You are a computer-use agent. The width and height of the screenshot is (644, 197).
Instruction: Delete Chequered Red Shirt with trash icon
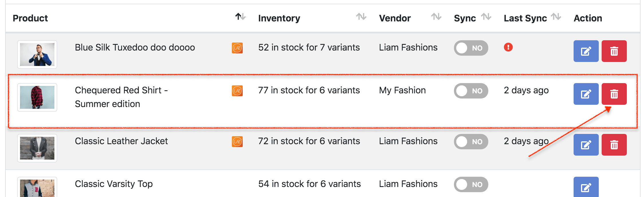pos(614,94)
